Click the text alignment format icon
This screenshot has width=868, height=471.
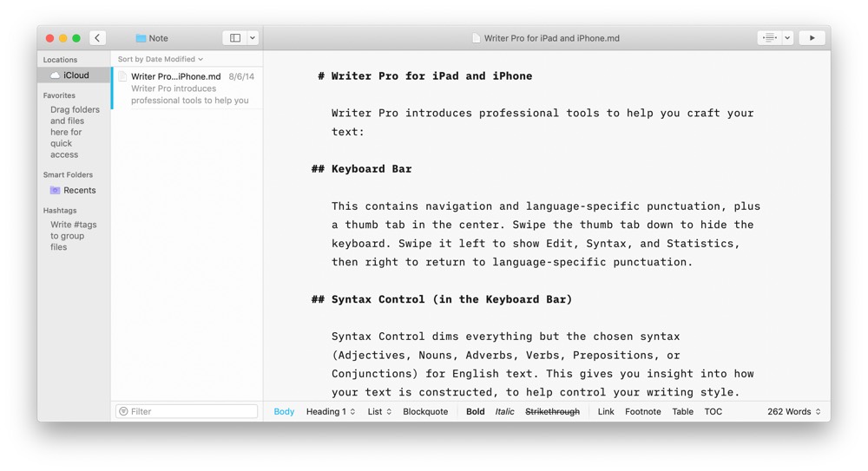(x=769, y=37)
